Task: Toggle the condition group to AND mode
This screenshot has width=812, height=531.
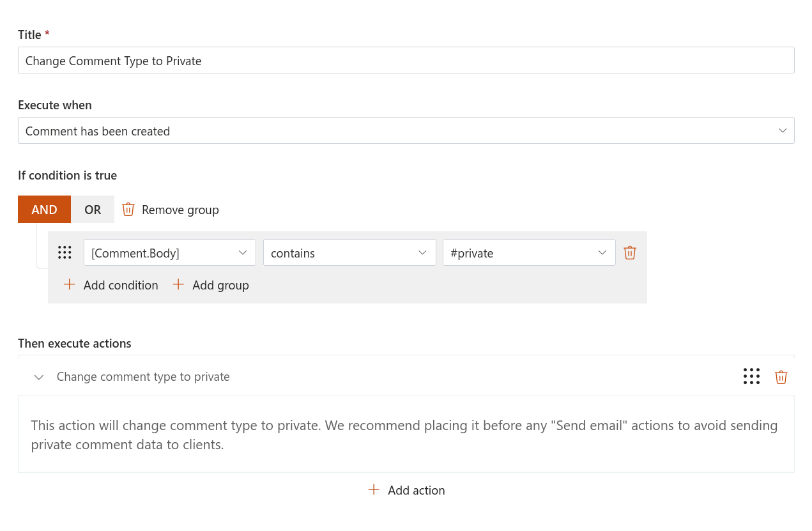Action: (44, 209)
